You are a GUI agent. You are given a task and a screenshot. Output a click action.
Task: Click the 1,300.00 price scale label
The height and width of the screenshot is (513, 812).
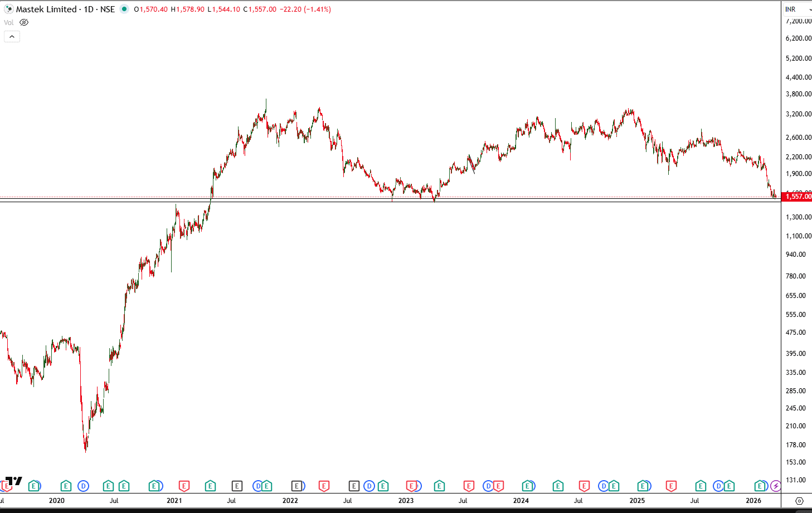click(799, 217)
